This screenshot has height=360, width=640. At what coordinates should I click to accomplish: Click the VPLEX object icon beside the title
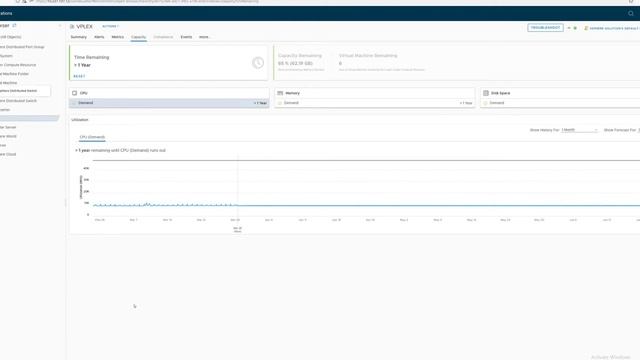pos(72,27)
